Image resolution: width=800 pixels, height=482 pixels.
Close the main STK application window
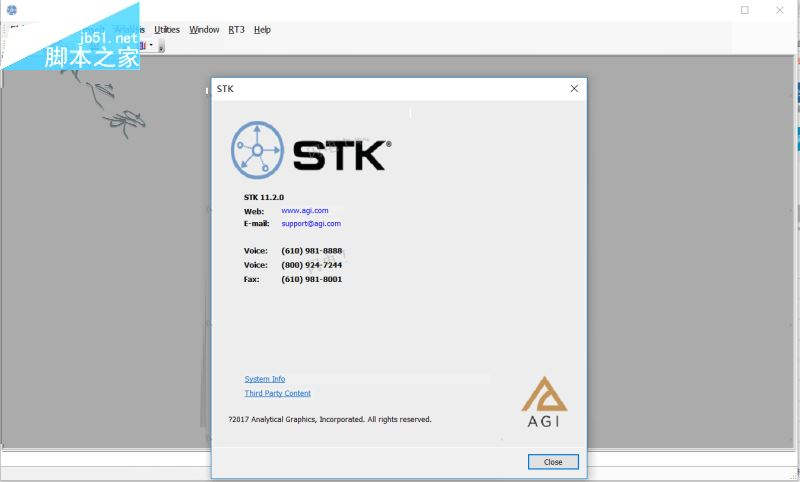point(780,10)
